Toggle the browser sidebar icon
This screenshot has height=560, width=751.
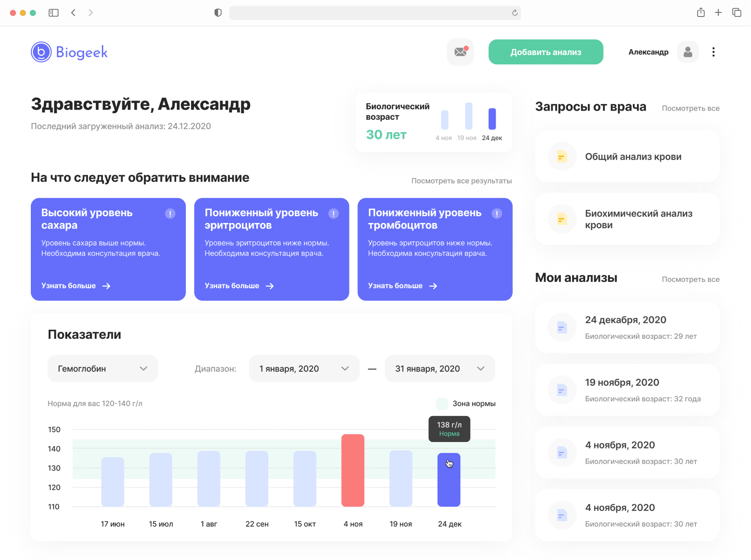coord(53,13)
